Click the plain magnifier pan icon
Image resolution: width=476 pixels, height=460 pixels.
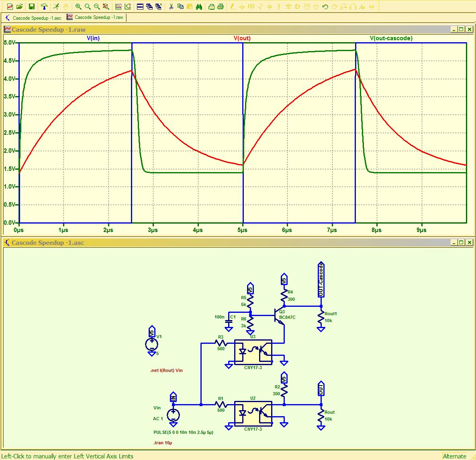point(88,6)
